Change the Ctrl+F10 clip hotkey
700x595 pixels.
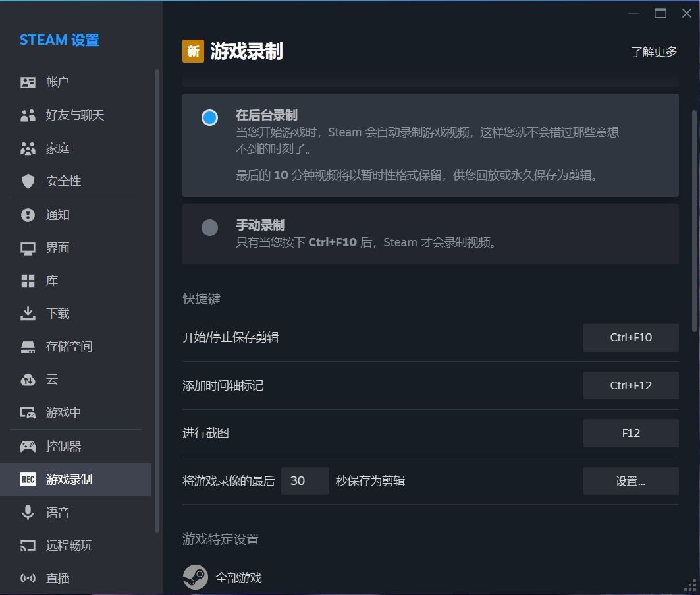pos(630,337)
